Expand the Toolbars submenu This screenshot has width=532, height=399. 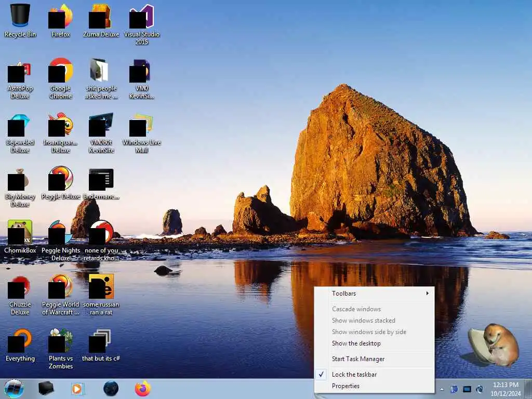click(x=374, y=294)
